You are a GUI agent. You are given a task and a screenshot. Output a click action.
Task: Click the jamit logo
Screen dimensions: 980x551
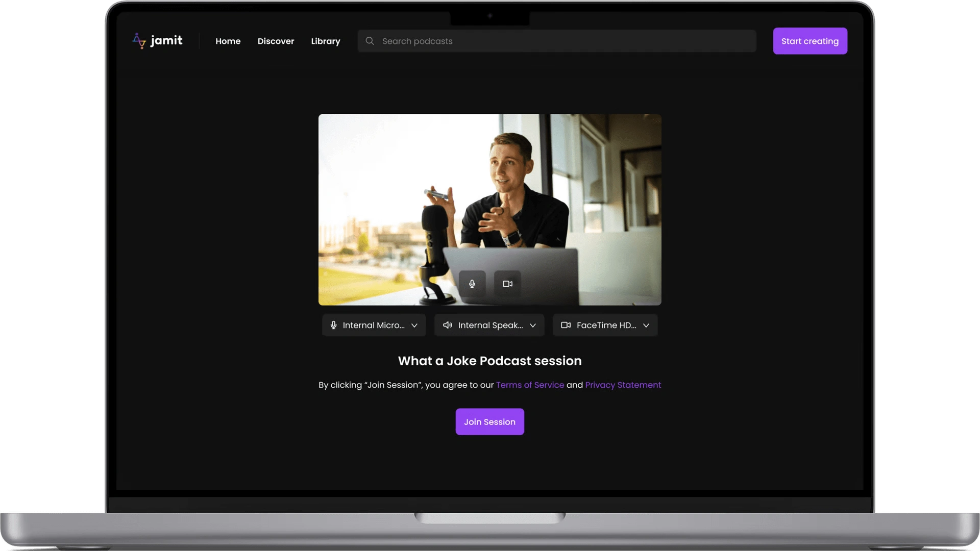pos(157,41)
